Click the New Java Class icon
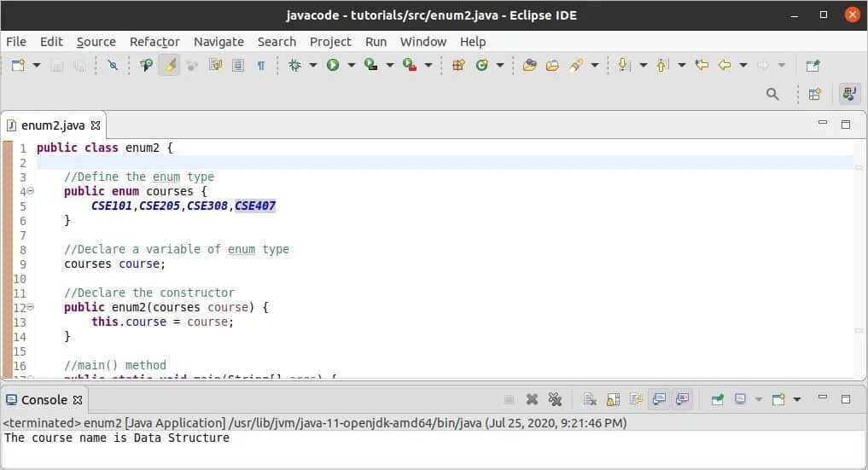The height and width of the screenshot is (470, 868). (482, 65)
